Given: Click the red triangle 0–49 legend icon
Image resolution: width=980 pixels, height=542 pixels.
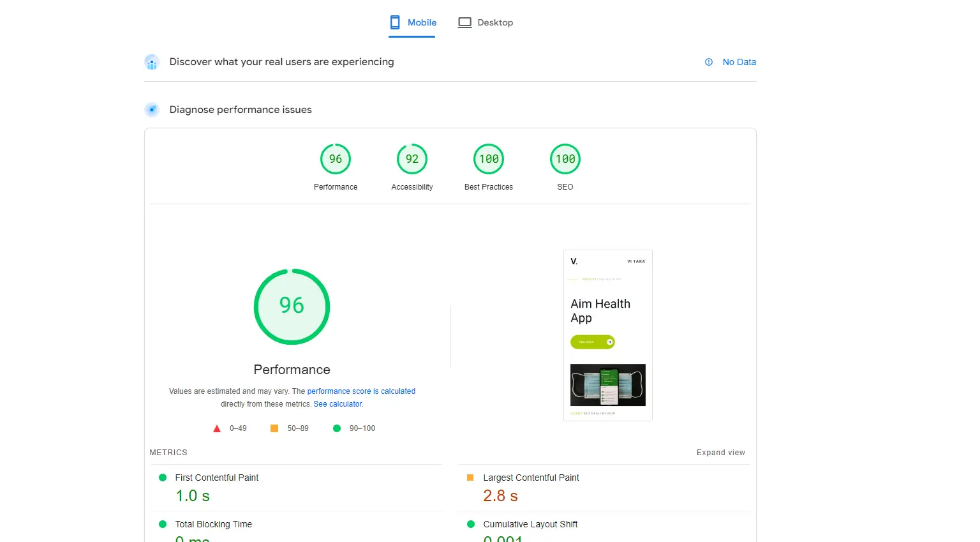Looking at the screenshot, I should [217, 428].
